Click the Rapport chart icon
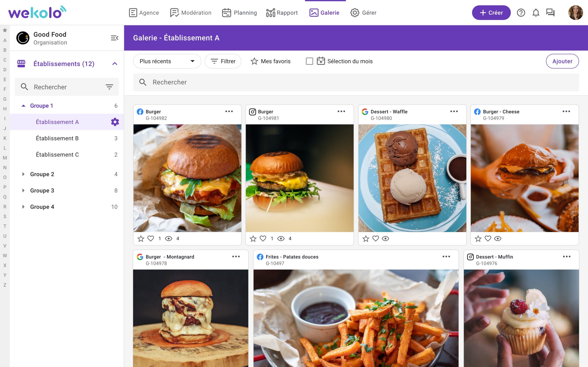The image size is (588, 367). click(x=270, y=13)
